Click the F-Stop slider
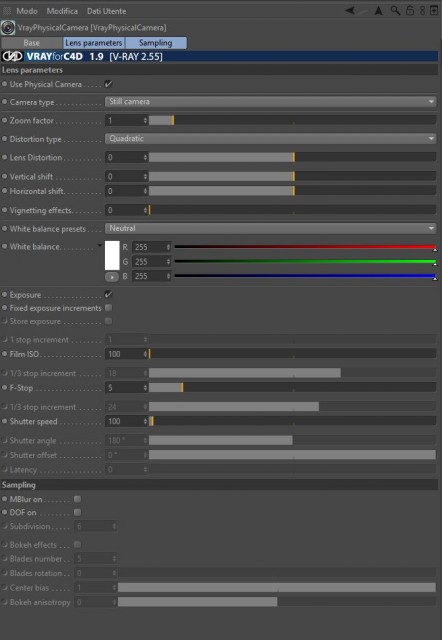The width and height of the screenshot is (442, 640). 292,388
